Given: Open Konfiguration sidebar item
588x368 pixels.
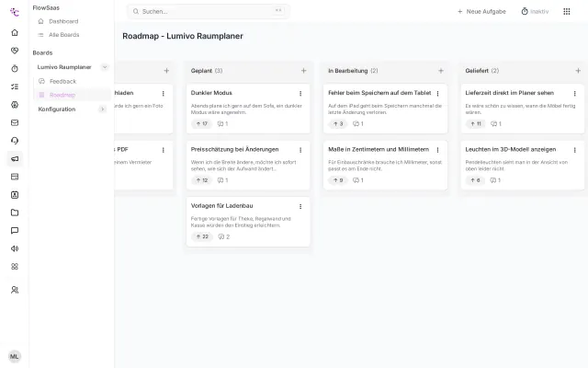Looking at the screenshot, I should [57, 109].
